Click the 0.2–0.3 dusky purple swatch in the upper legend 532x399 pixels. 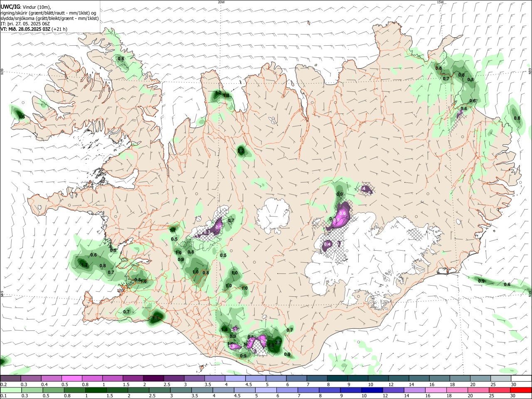coord(11,379)
